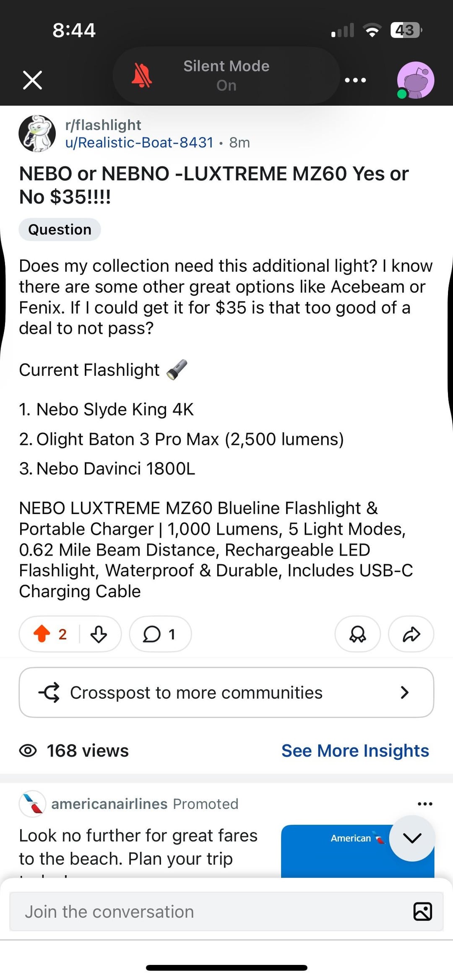Attach an image to the comment

[x=422, y=912]
